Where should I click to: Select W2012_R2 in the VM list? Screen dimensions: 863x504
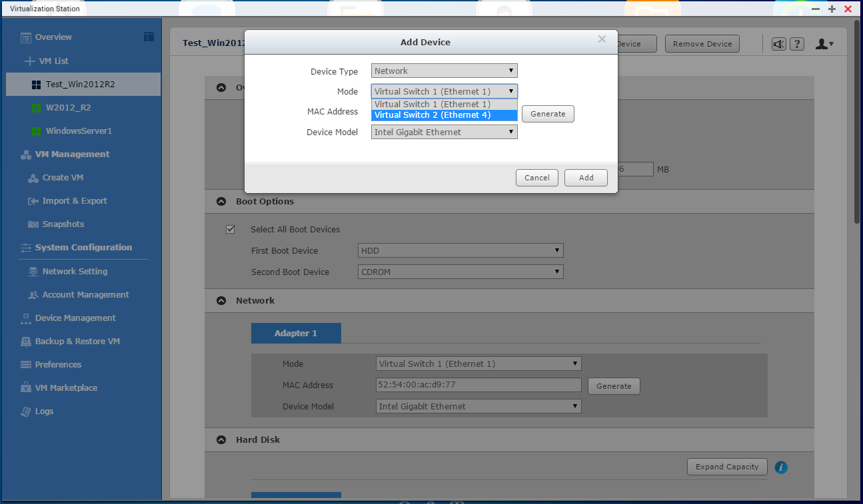pyautogui.click(x=68, y=108)
